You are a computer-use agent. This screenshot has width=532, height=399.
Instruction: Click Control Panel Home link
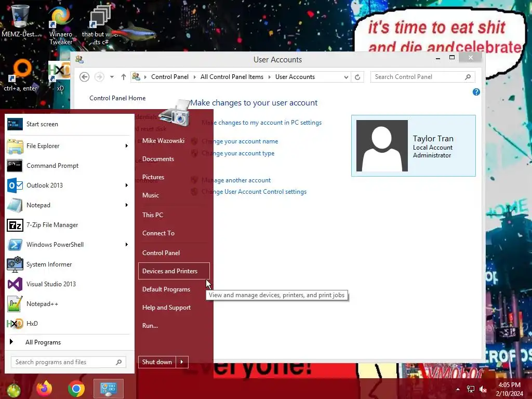pyautogui.click(x=117, y=98)
